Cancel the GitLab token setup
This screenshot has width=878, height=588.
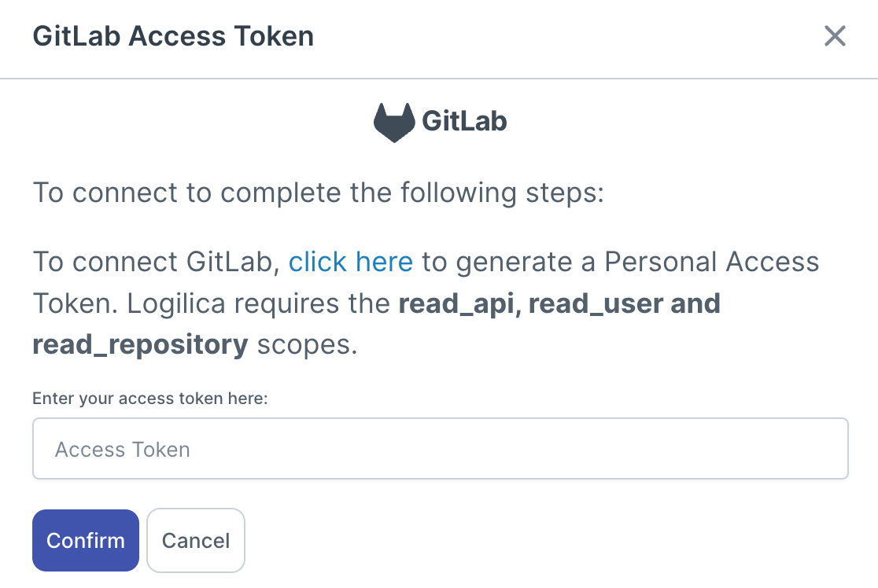click(x=196, y=541)
